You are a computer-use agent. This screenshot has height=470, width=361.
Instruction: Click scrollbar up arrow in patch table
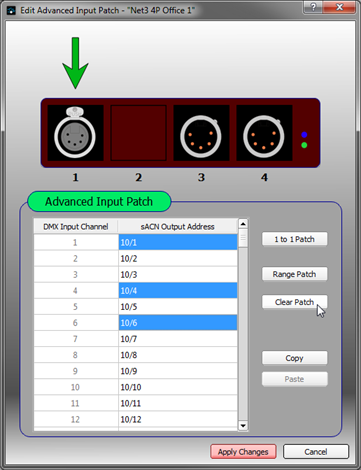(x=243, y=224)
